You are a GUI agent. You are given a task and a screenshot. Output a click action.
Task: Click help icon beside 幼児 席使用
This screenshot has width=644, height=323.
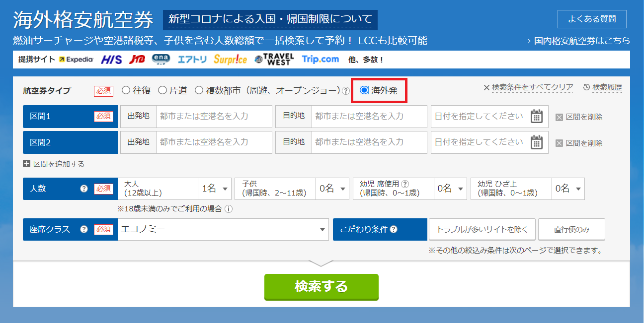tap(405, 184)
